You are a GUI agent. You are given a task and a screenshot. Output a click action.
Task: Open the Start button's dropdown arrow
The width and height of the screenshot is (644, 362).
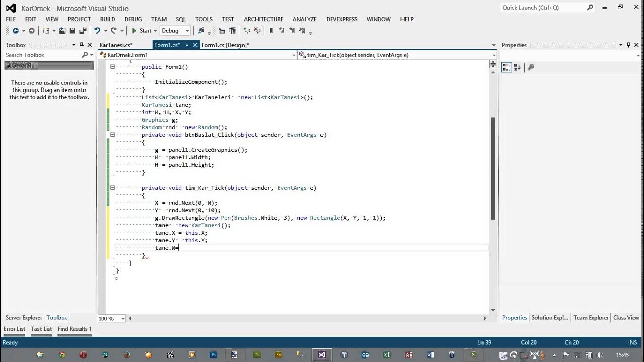(155, 31)
